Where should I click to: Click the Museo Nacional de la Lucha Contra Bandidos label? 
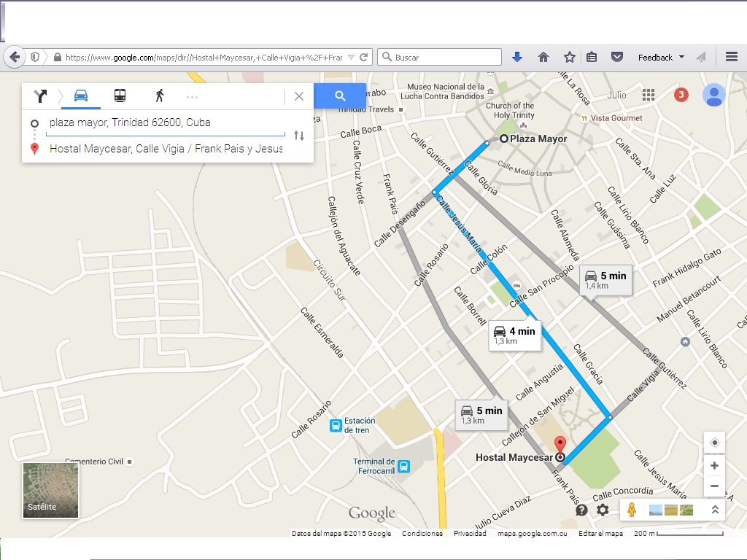[443, 91]
